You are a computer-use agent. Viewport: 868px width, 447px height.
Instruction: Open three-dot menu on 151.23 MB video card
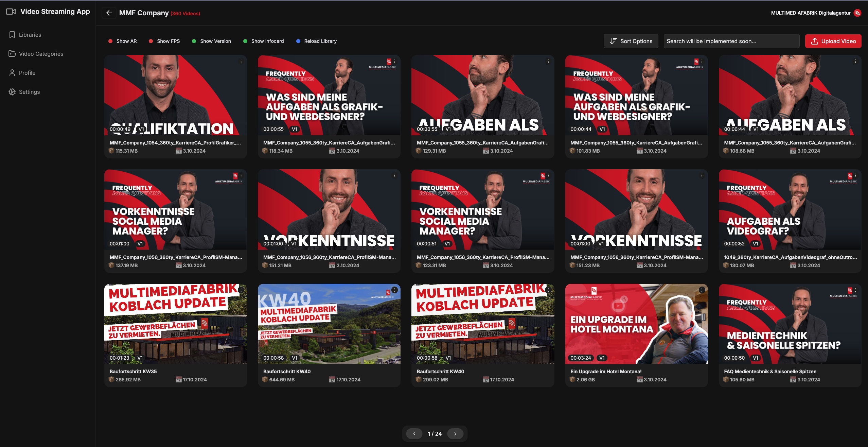pos(702,176)
